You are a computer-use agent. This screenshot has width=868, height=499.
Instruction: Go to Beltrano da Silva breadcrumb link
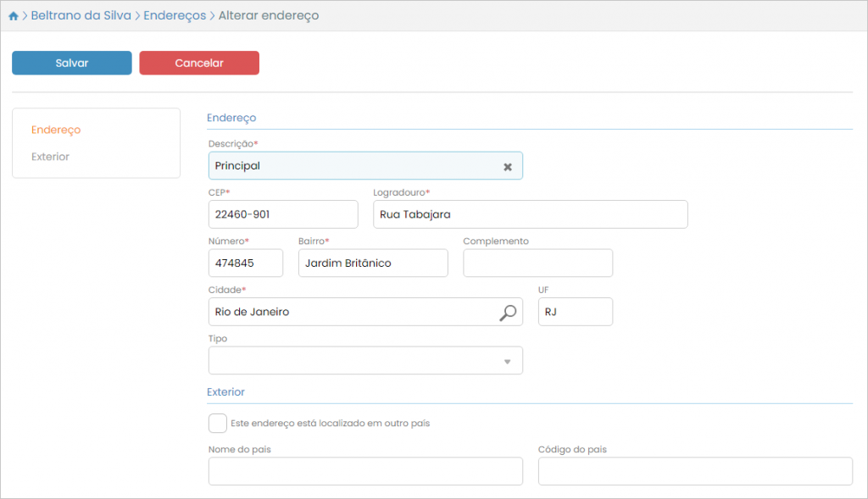pyautogui.click(x=81, y=16)
